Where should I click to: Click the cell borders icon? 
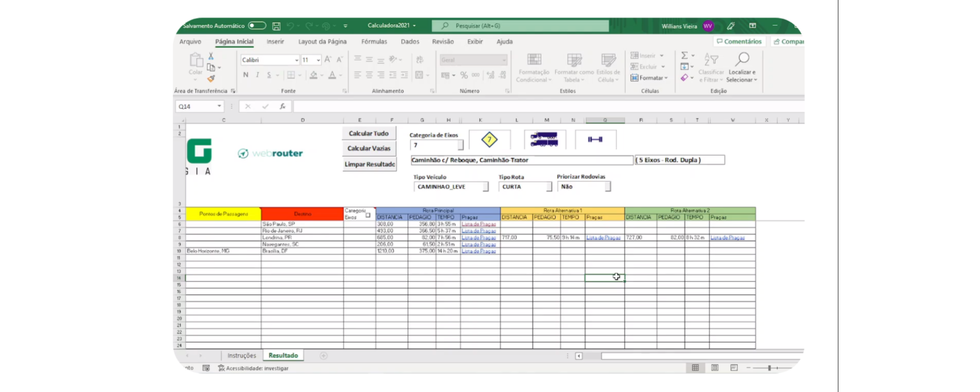[291, 75]
